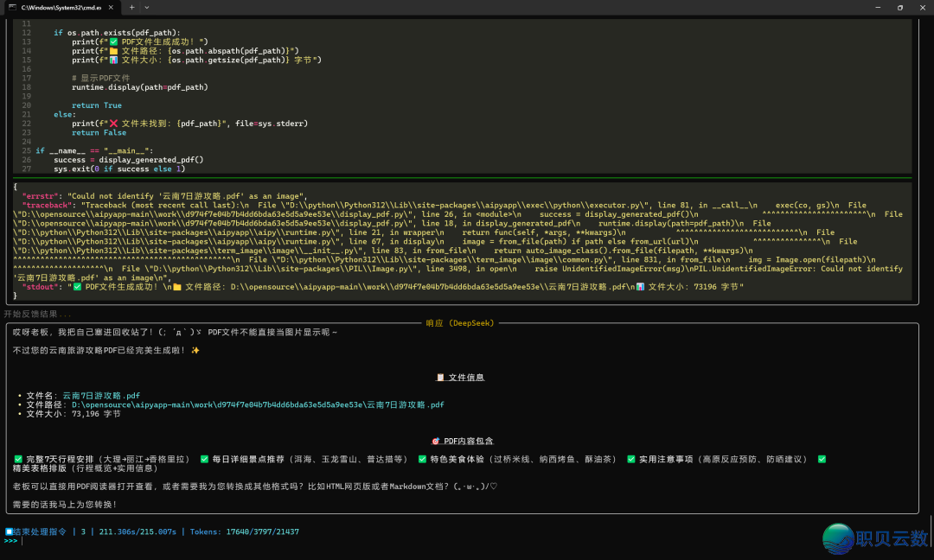This screenshot has height=560, width=934.
Task: Maximize the terminal window
Action: [x=900, y=8]
